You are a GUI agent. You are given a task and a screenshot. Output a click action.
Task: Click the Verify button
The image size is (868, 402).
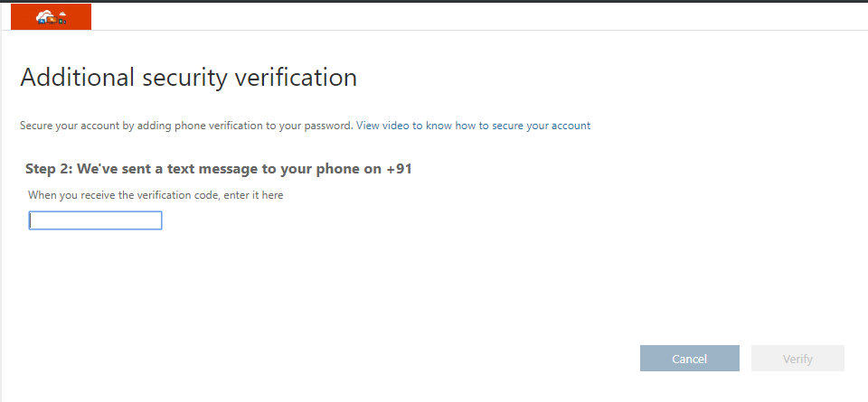pyautogui.click(x=797, y=359)
